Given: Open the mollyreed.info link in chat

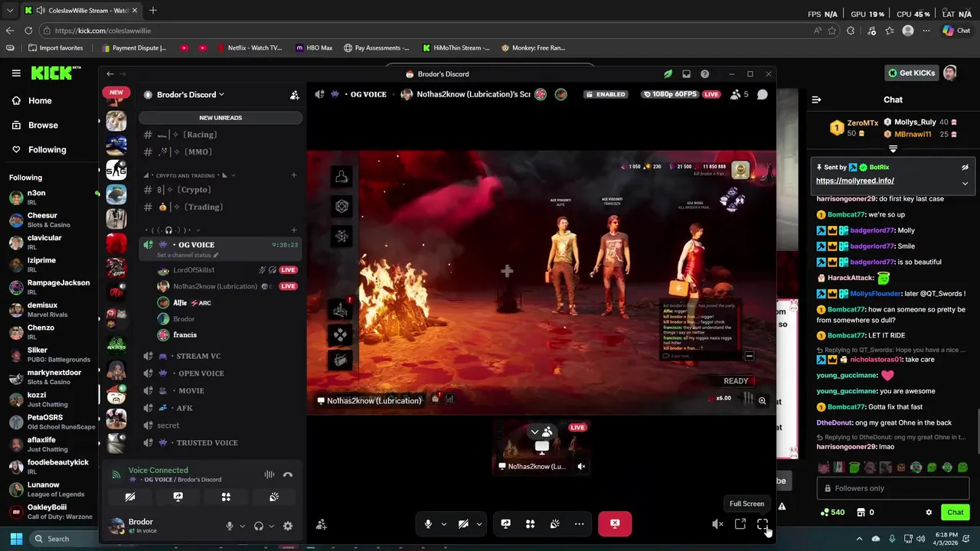Looking at the screenshot, I should 854,181.
